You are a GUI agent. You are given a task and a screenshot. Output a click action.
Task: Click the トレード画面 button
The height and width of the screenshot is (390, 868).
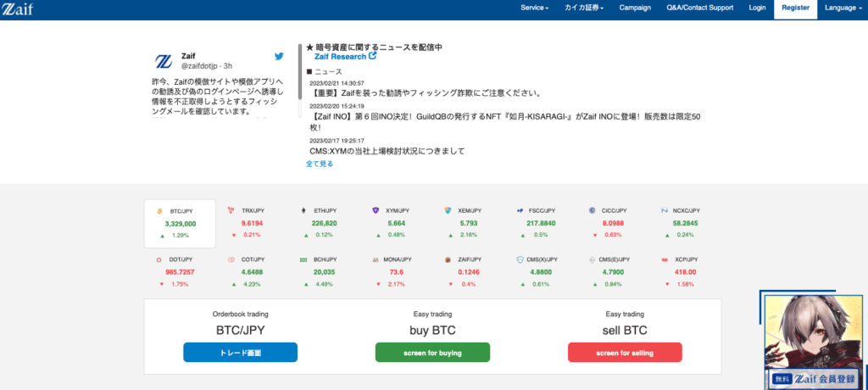(x=240, y=353)
